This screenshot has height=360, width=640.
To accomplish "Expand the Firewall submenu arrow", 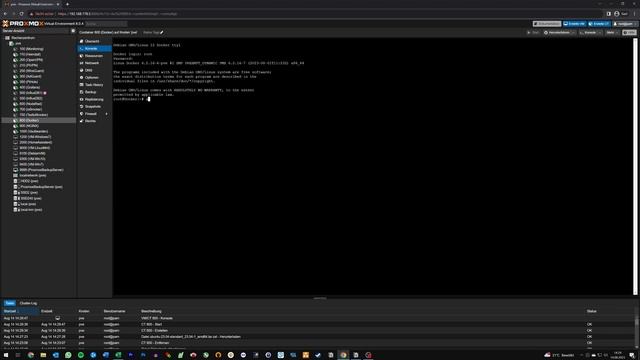I will point(107,114).
